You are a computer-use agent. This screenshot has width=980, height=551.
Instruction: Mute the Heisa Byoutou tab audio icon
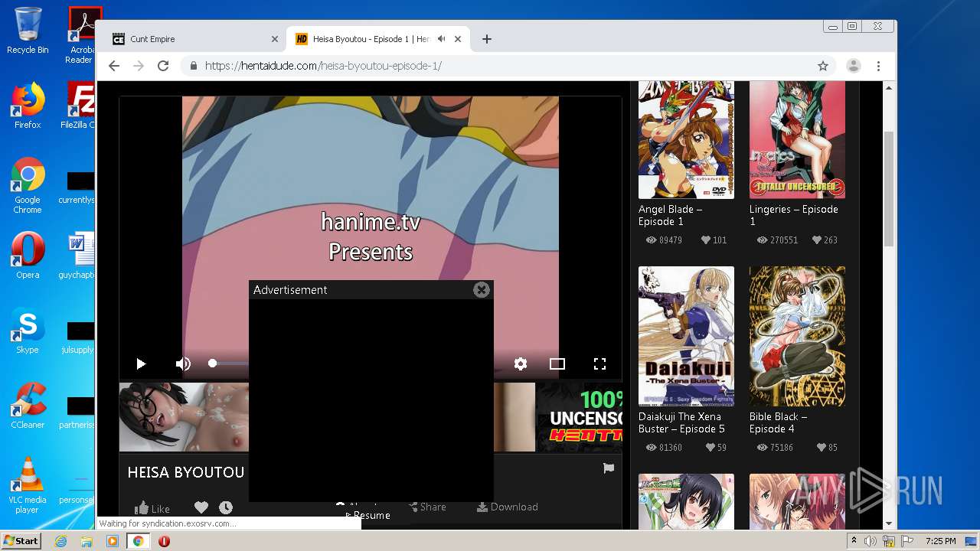tap(442, 39)
